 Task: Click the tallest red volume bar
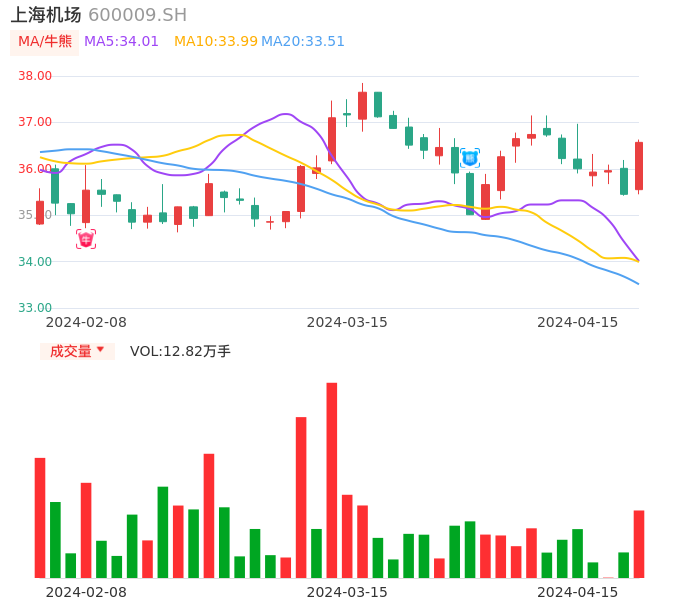click(332, 480)
